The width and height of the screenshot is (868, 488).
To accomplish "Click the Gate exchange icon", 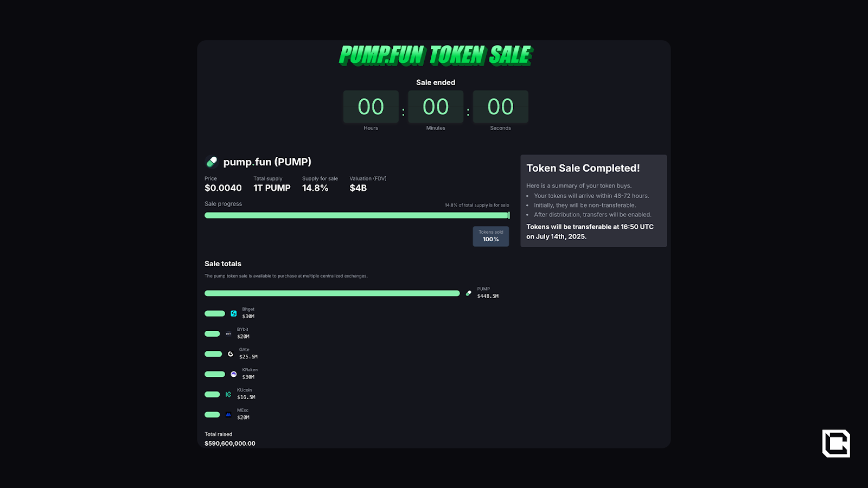I will (x=231, y=354).
